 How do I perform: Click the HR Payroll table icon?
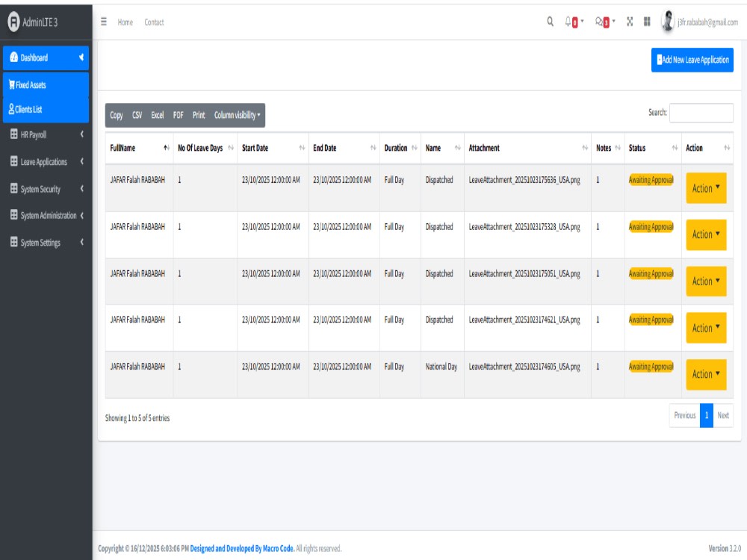(13, 134)
